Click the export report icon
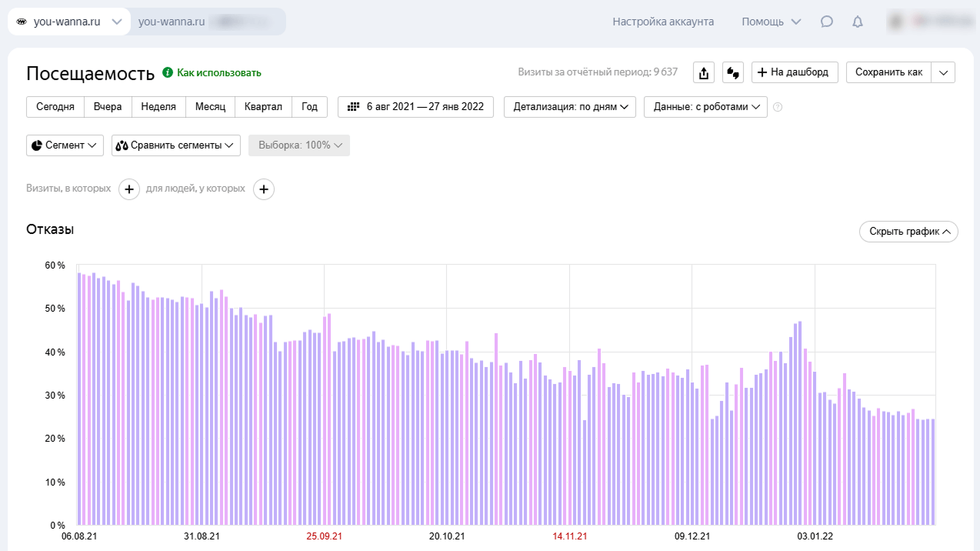This screenshot has width=980, height=551. pyautogui.click(x=704, y=72)
